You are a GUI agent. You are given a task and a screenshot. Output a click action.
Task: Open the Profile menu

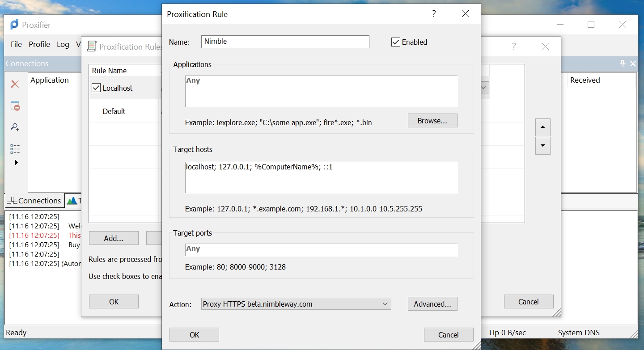(x=39, y=44)
